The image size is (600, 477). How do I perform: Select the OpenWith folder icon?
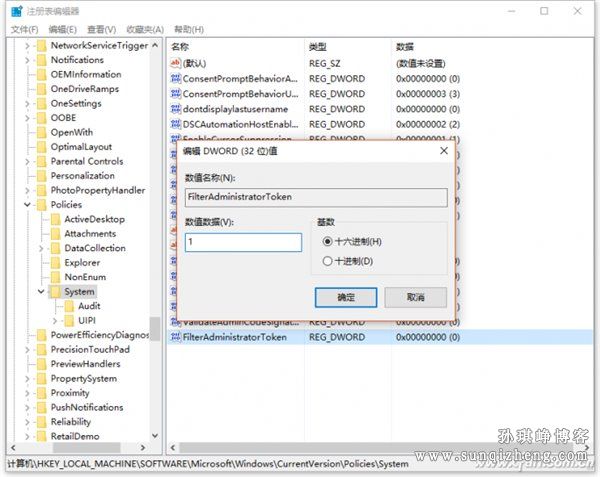[x=42, y=133]
